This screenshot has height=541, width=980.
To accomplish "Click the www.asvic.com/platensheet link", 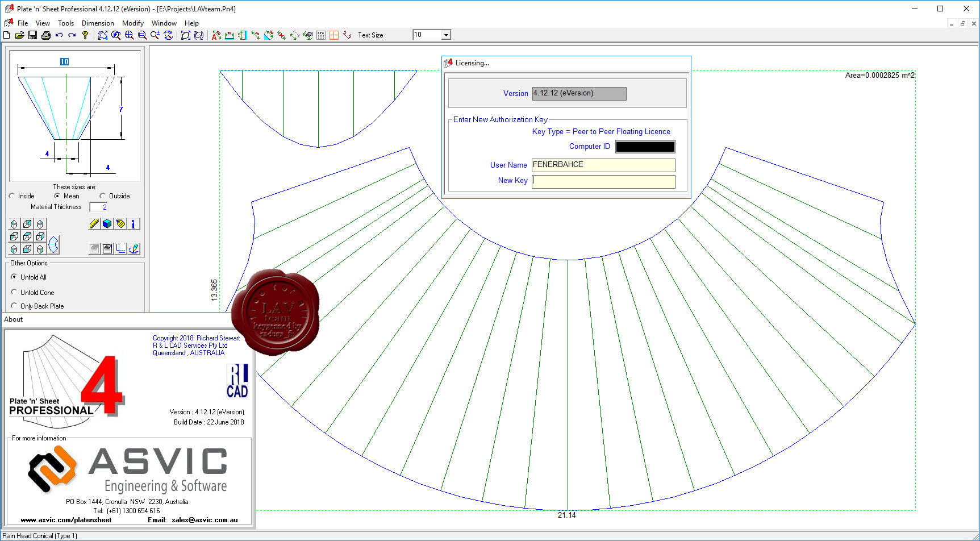I will (66, 520).
